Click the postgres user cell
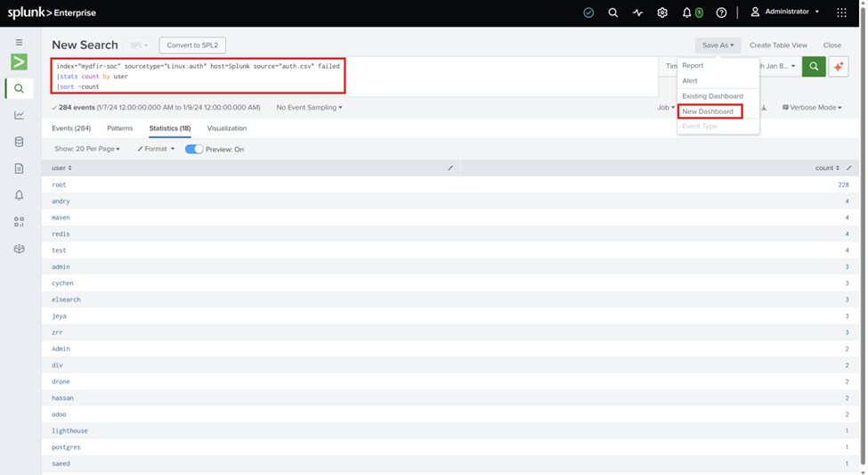This screenshot has height=475, width=868. 66,447
